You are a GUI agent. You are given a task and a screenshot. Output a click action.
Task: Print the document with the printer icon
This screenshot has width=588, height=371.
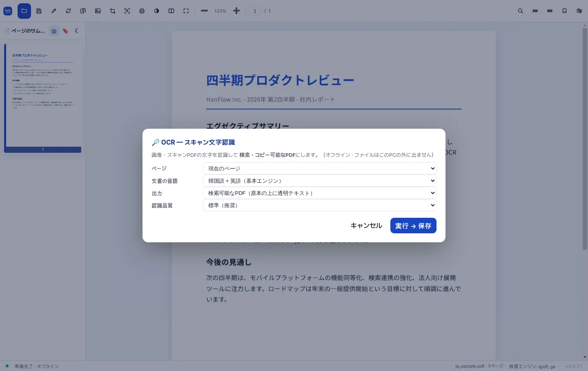pos(142,11)
